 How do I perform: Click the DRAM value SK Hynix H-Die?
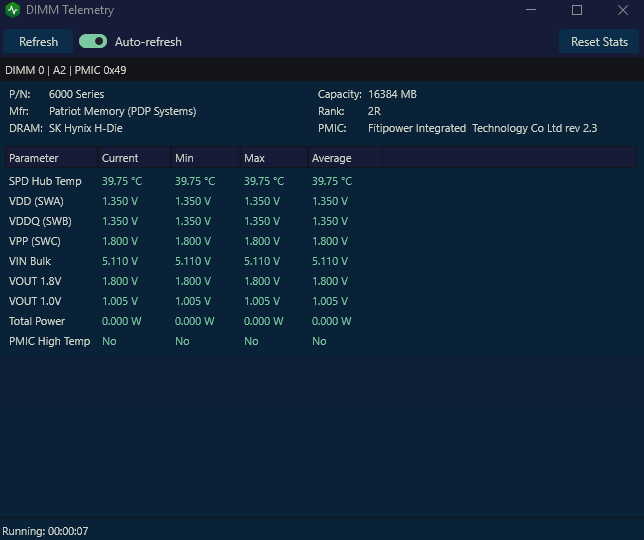coord(85,128)
